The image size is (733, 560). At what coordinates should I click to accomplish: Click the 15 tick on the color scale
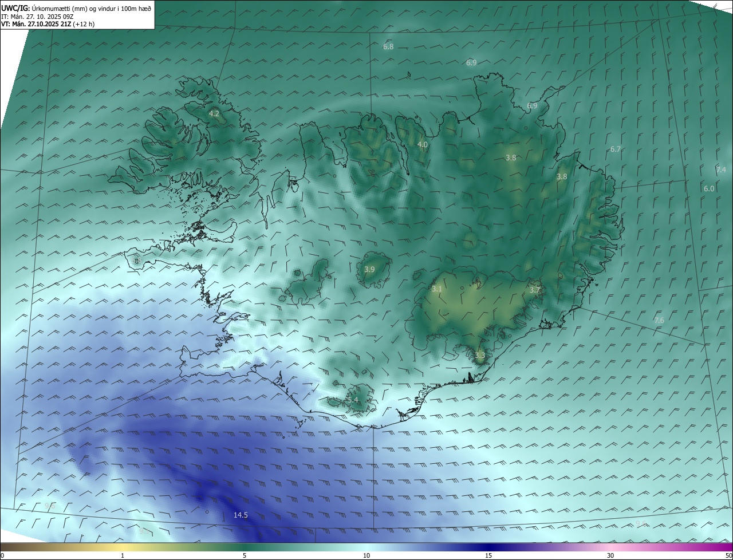click(488, 555)
